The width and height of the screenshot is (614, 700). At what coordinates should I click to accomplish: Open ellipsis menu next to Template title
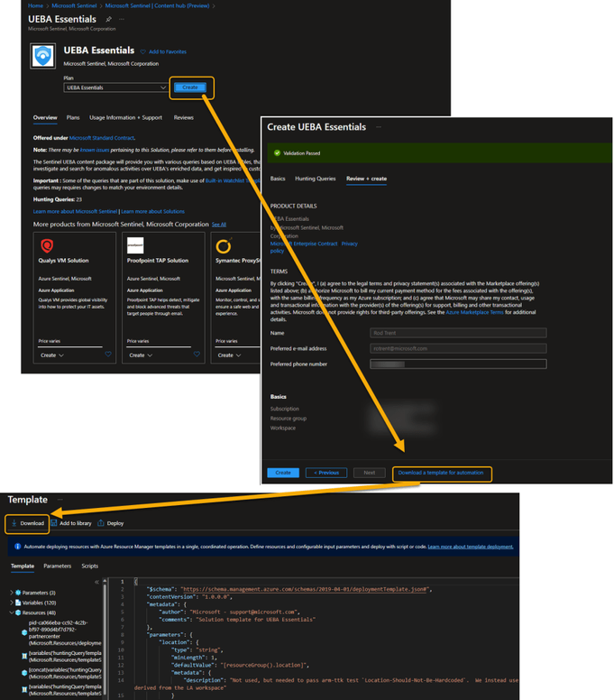(60, 500)
